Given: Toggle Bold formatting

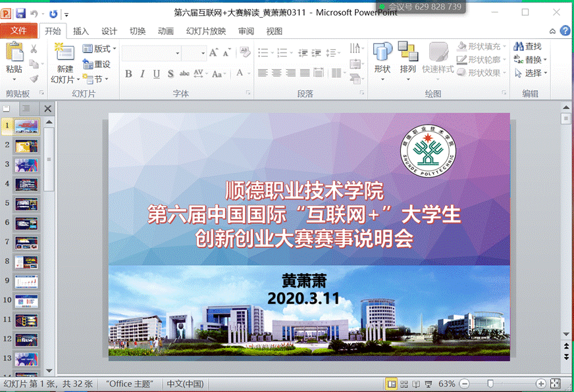Looking at the screenshot, I should tap(128, 74).
